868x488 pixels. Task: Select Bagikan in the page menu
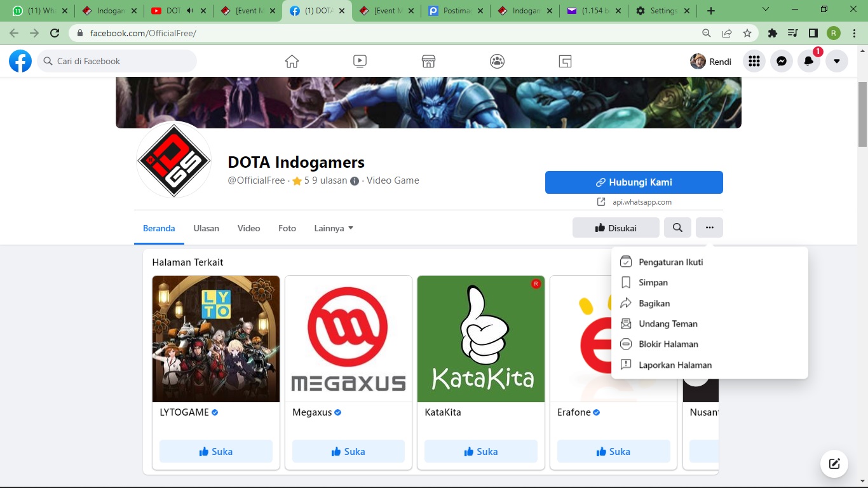pos(710,303)
